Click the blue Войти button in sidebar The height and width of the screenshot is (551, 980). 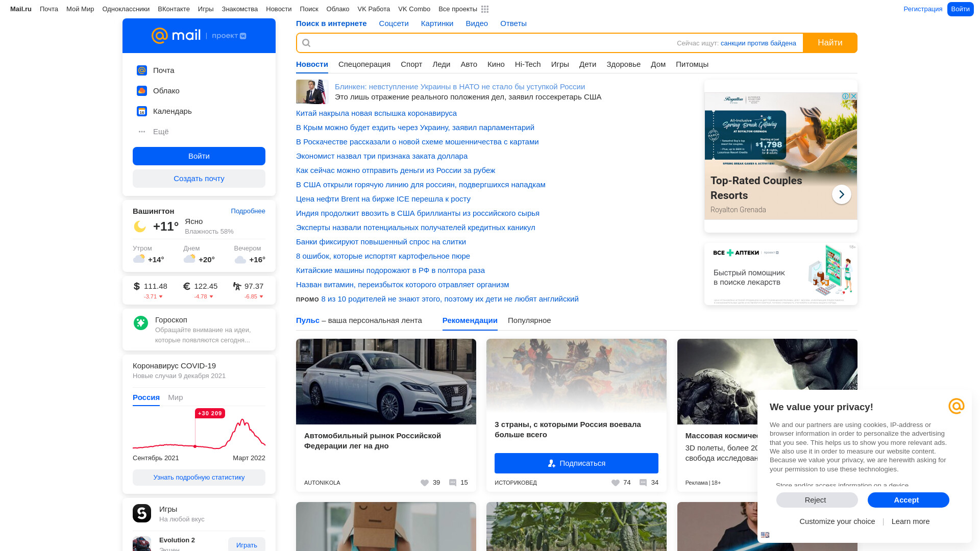coord(199,156)
